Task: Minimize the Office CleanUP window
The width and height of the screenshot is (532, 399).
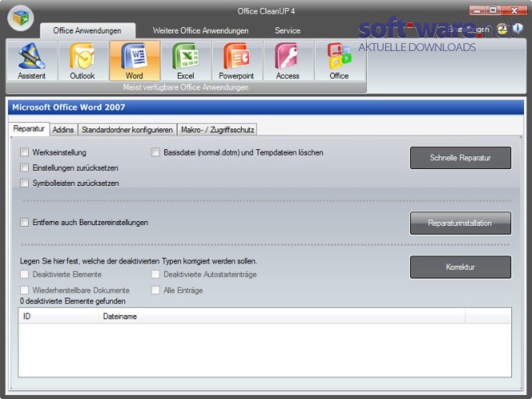Action: (478, 10)
